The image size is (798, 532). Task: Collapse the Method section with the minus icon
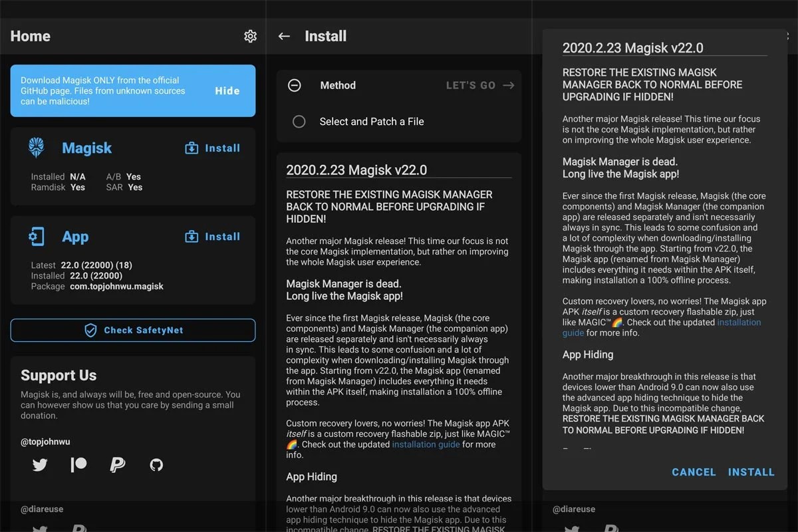point(293,85)
